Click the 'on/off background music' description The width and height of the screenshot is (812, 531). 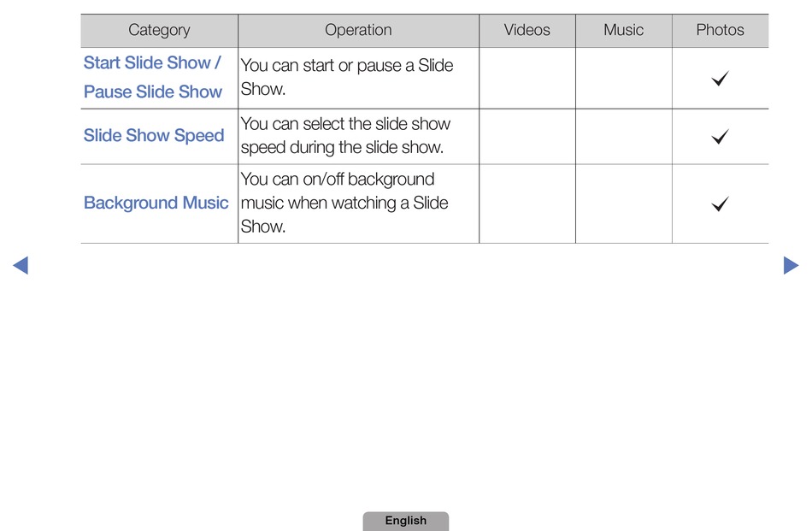click(x=344, y=203)
